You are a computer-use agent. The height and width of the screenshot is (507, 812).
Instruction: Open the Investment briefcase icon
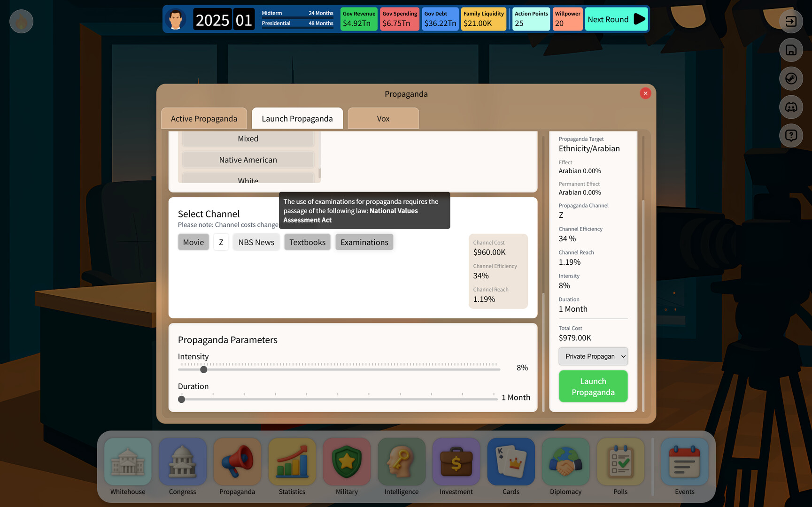click(456, 462)
